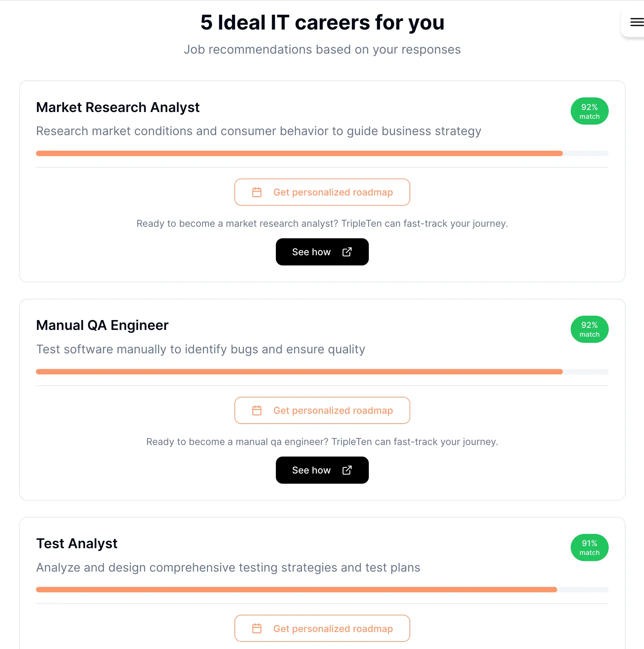Click calendar icon in Market Research Analyst roadmap button
644x649 pixels.
coord(257,192)
